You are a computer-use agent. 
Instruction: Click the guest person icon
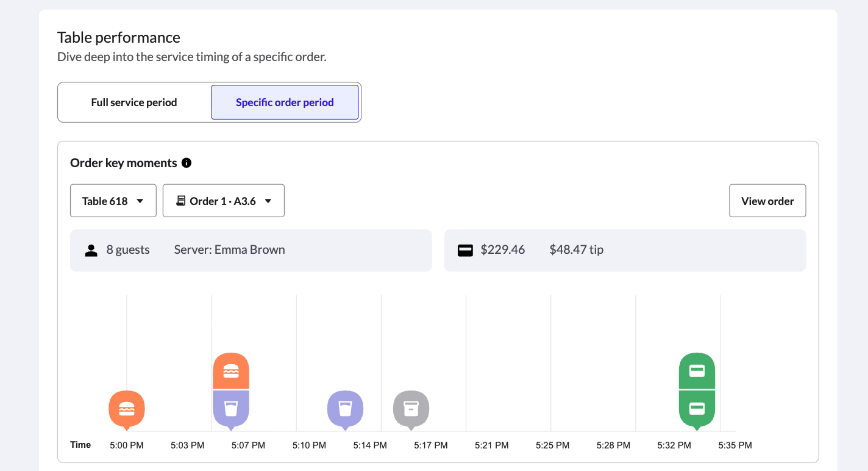click(91, 250)
